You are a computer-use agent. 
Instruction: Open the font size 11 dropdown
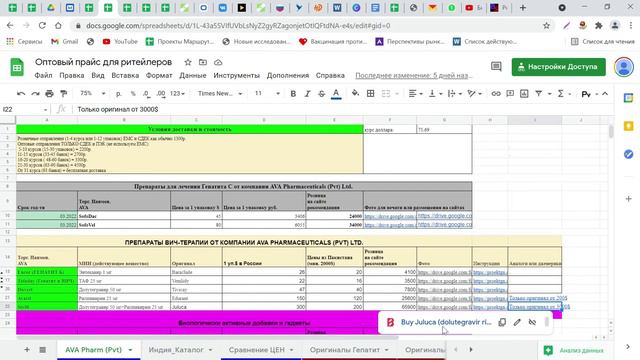[x=267, y=93]
